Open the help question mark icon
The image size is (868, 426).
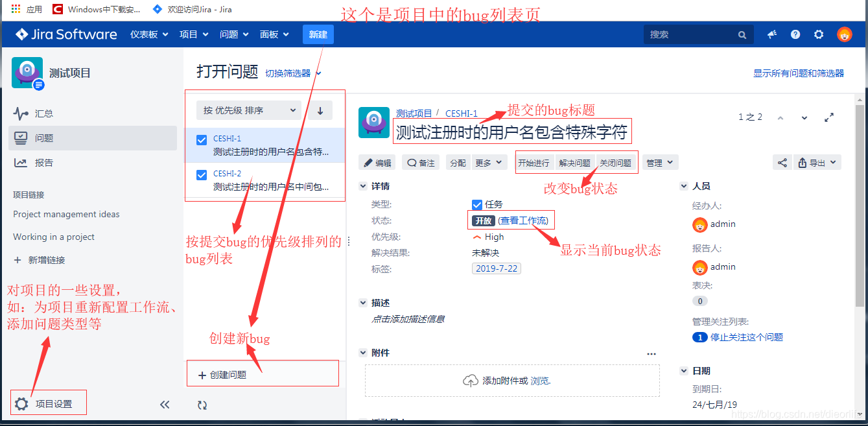(x=795, y=34)
